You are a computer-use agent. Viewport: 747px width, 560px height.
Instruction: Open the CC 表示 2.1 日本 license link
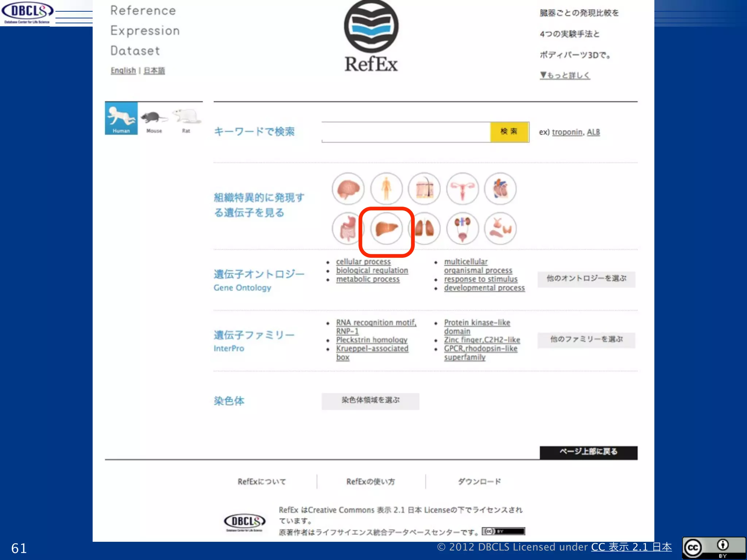tap(631, 547)
